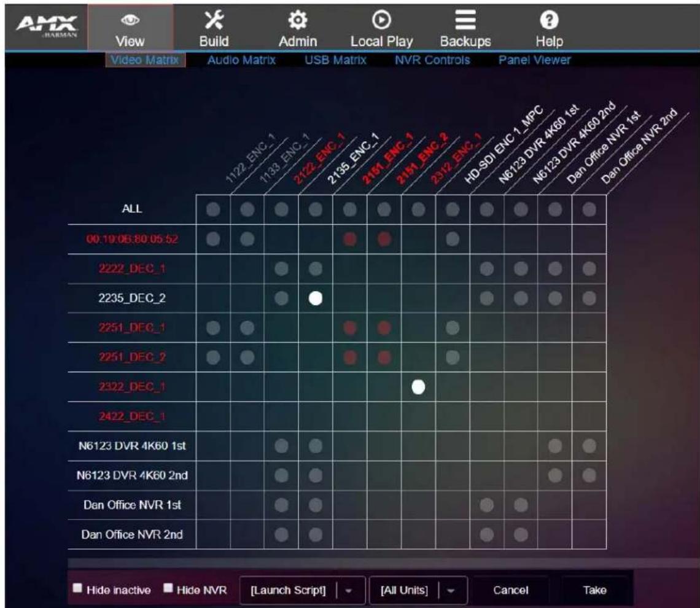Select 2151_ENC_2 red dot for 2251_DEC_2
This screenshot has width=700, height=608.
384,357
